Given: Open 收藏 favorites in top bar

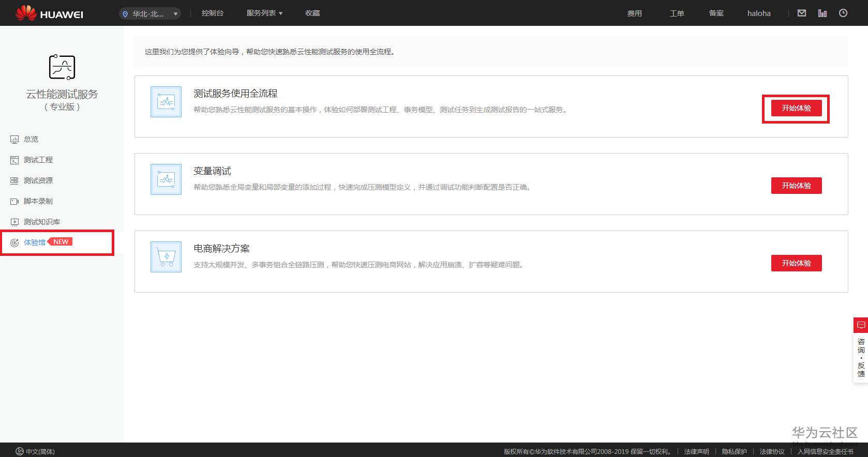Looking at the screenshot, I should [x=312, y=13].
